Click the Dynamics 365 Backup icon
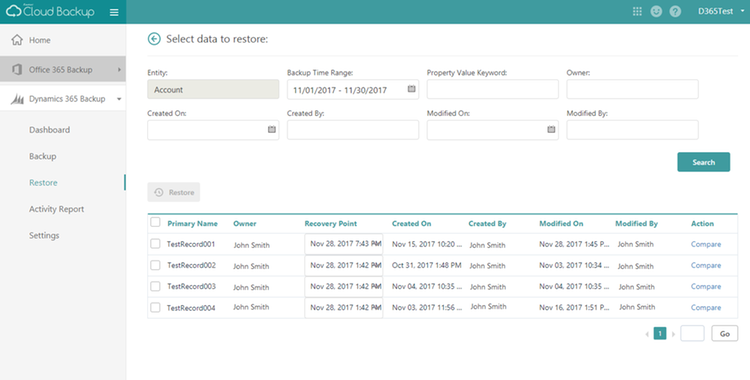Screen dimensions: 750x380 pyautogui.click(x=17, y=99)
